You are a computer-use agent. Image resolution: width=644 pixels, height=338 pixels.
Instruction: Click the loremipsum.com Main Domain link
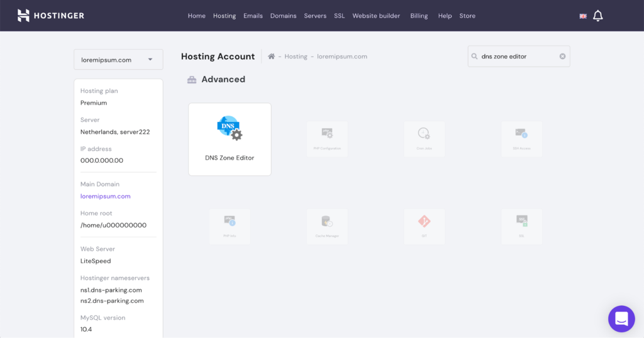[106, 196]
